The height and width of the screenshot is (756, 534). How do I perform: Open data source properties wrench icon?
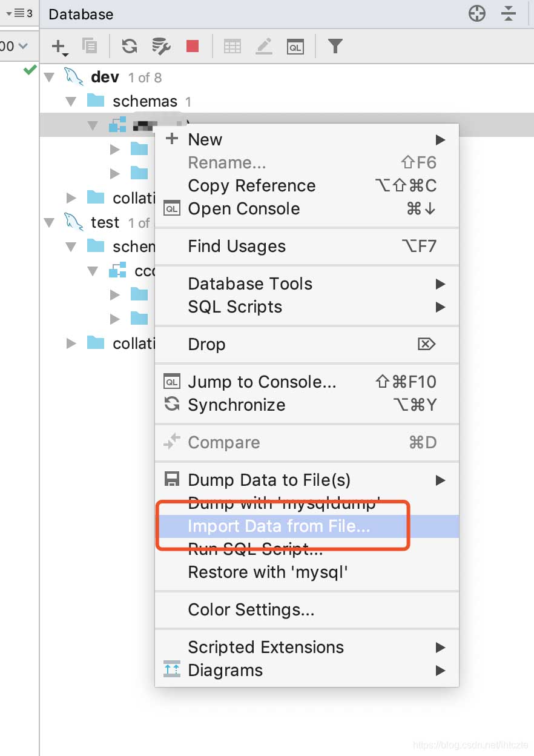[x=161, y=46]
